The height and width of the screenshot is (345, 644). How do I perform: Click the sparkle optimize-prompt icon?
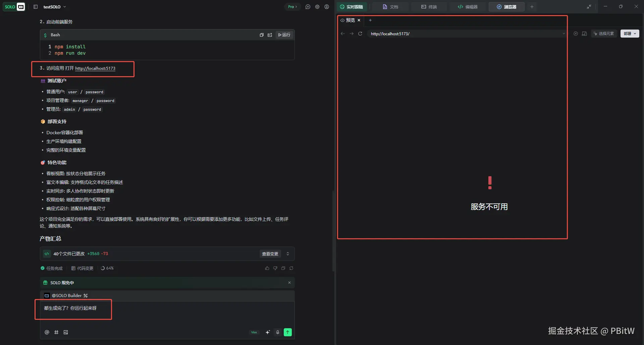click(x=268, y=332)
